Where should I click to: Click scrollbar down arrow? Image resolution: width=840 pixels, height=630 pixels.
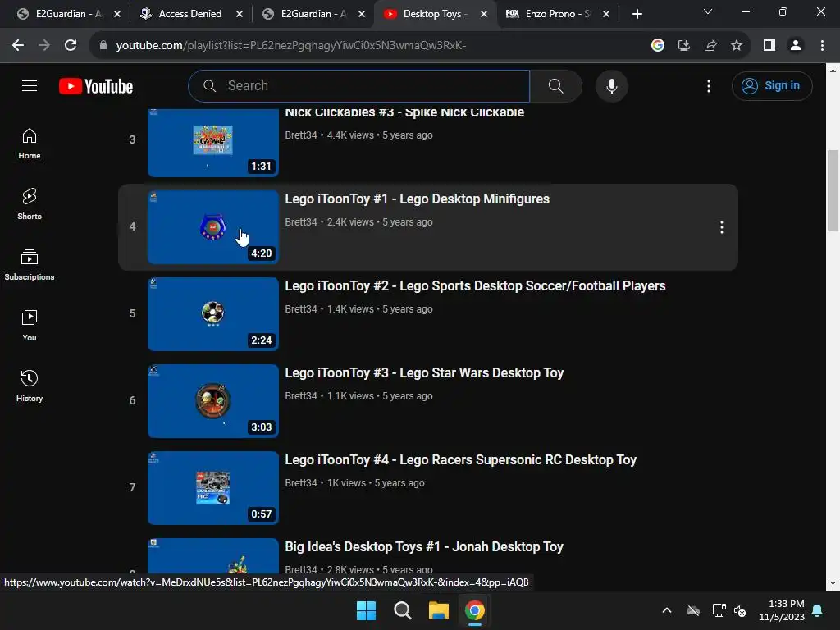click(833, 583)
